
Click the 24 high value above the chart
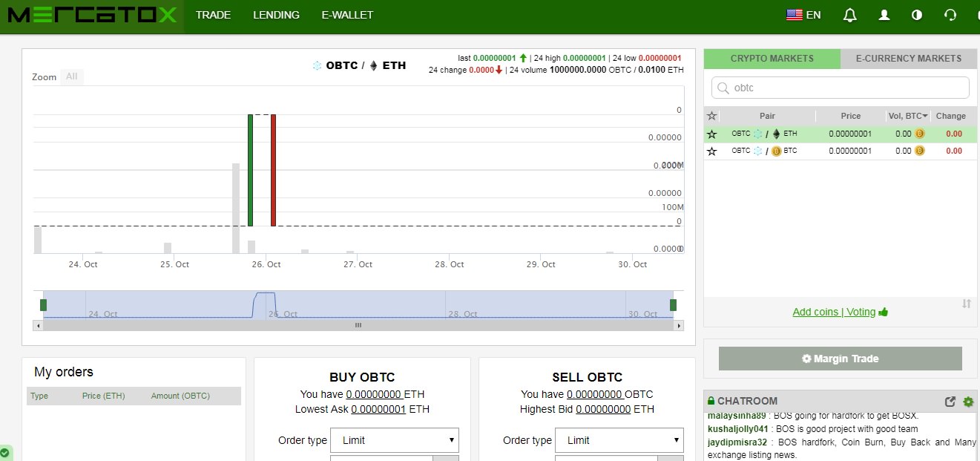[x=585, y=58]
